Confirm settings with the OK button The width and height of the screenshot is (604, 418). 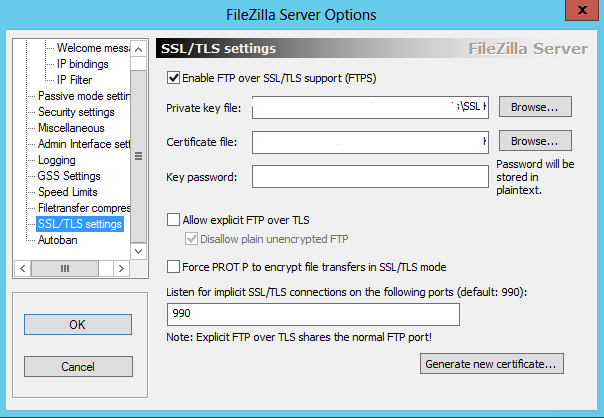pos(78,324)
